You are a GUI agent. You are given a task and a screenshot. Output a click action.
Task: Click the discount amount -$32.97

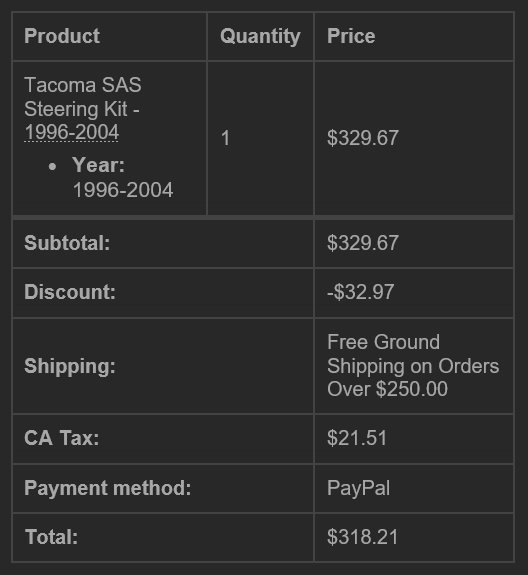360,292
